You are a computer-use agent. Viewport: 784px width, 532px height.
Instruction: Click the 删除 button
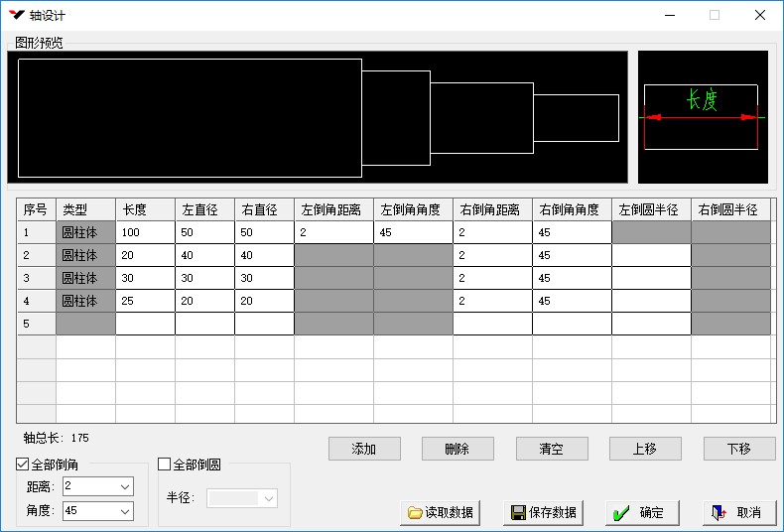point(457,449)
